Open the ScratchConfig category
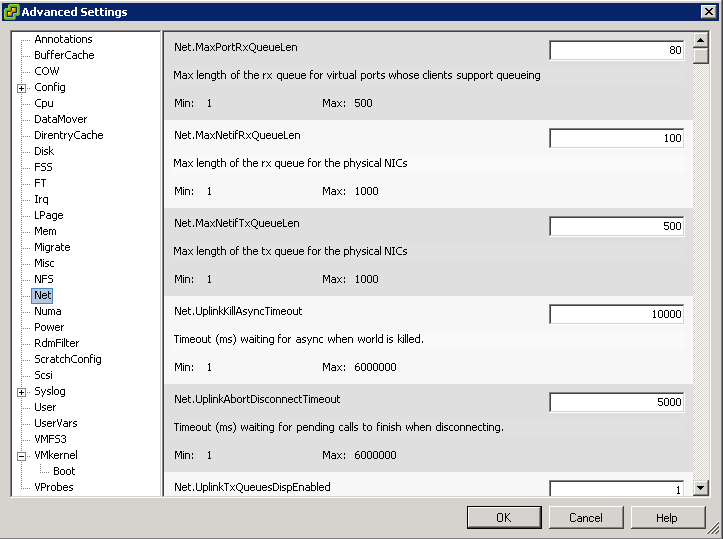 (68, 359)
